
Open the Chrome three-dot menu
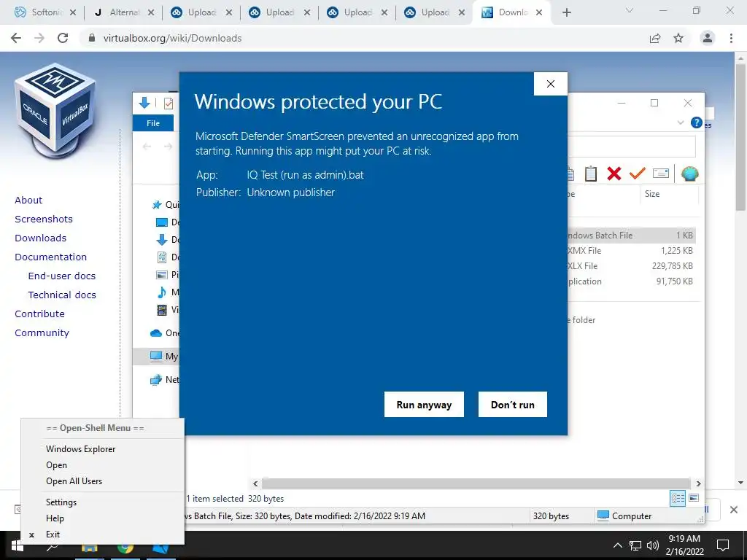(731, 38)
